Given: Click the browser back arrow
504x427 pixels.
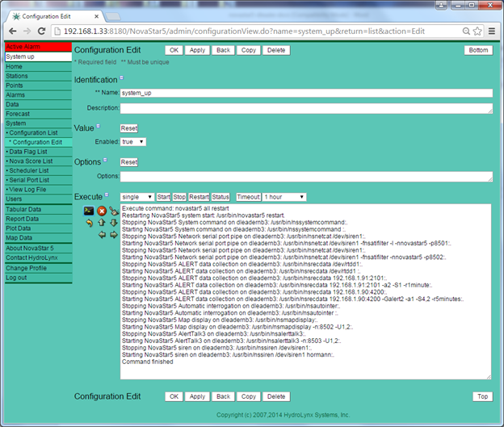Looking at the screenshot, I should coord(13,31).
